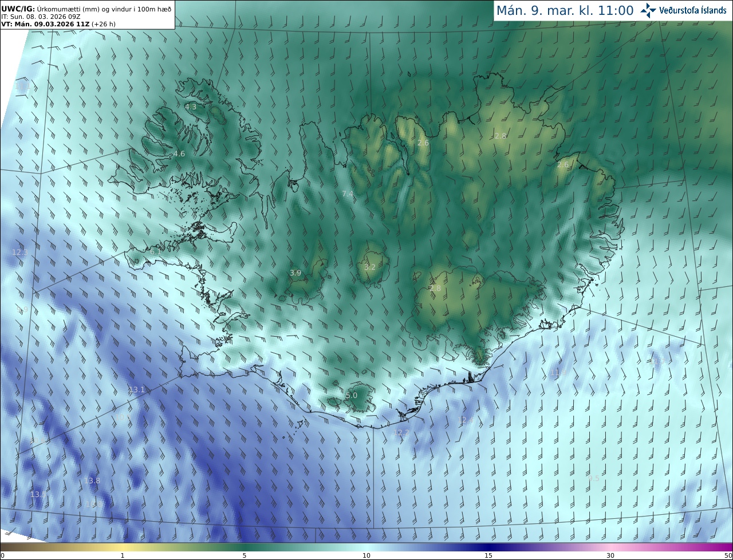Click the 15 tick on the color scale

488,555
